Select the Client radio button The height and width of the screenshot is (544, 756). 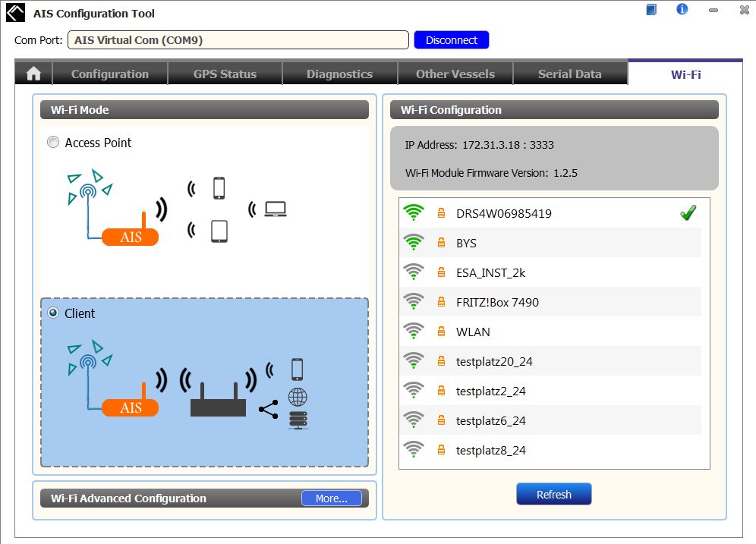tap(53, 313)
